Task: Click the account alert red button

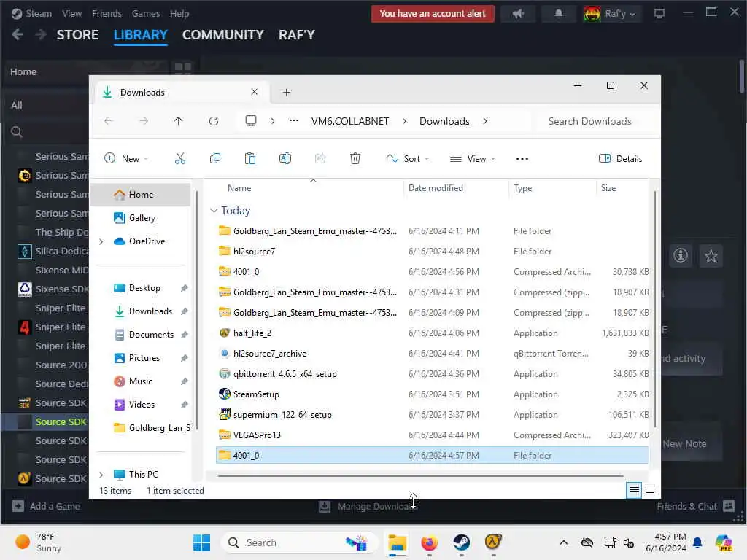Action: pyautogui.click(x=433, y=13)
